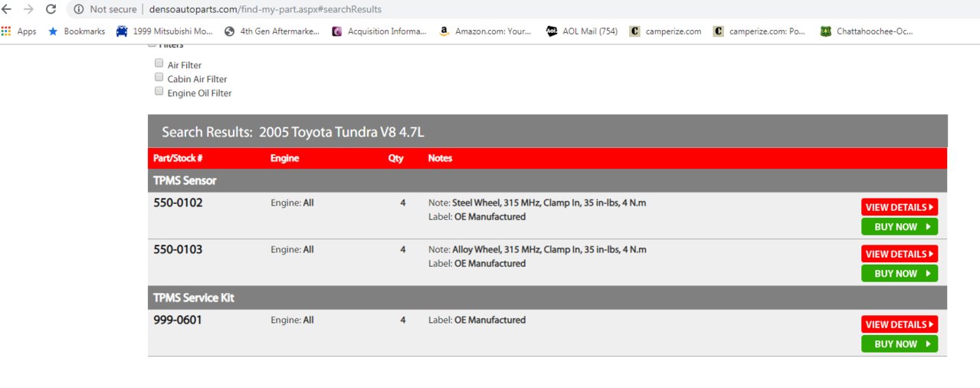Open the Apps grid in bookmarks bar
The width and height of the screenshot is (980, 388).
(19, 31)
